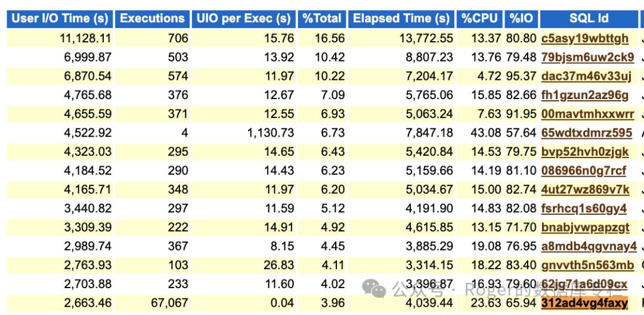Viewport: 644px width, 315px height.
Task: Open the bvp52hvh0zjgk SQL link
Action: click(x=585, y=152)
